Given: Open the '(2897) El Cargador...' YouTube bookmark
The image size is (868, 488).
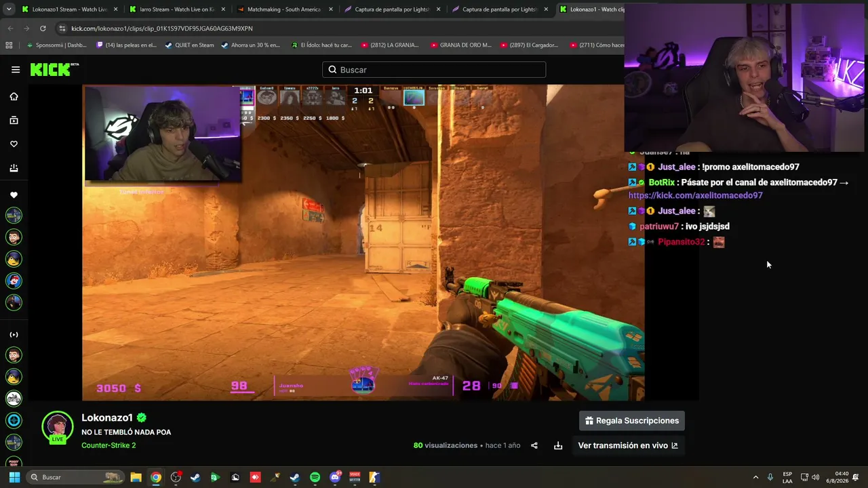Looking at the screenshot, I should click(x=529, y=45).
